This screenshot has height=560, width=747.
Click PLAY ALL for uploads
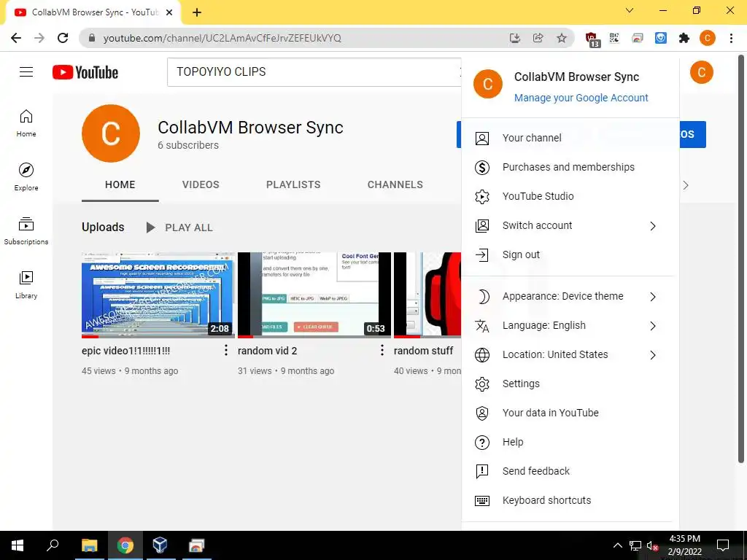pyautogui.click(x=179, y=227)
